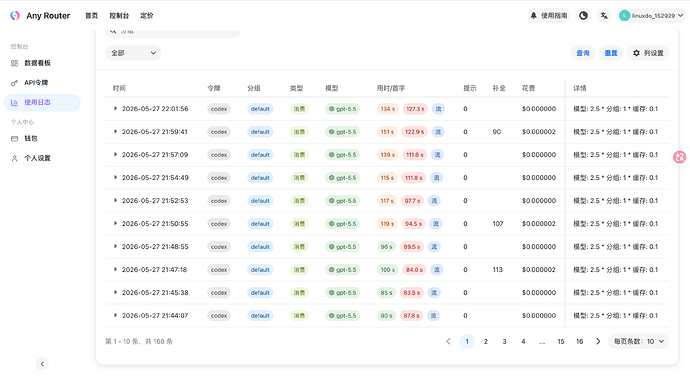Go to 控制台 in top navigation
Viewport: 690px width, 376px height.
click(119, 15)
